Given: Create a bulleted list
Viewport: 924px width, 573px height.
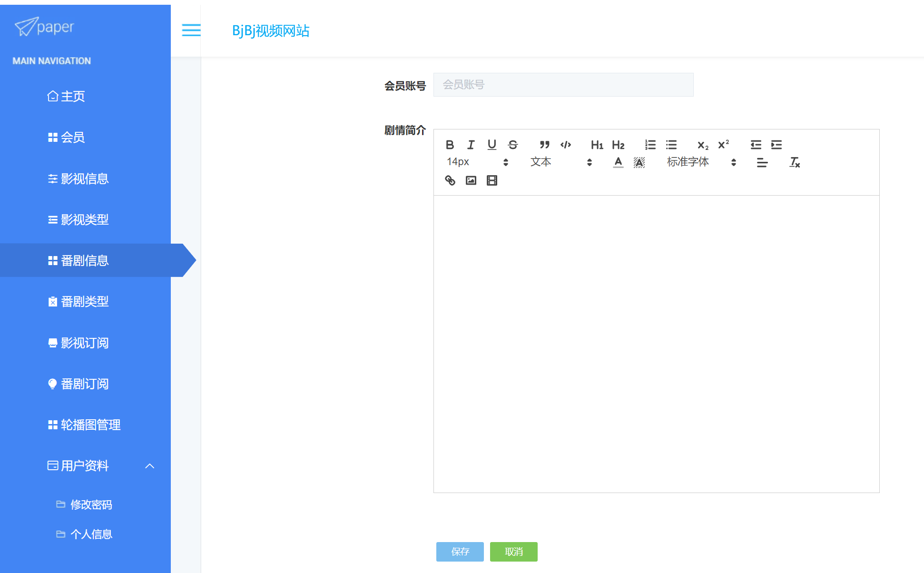Looking at the screenshot, I should tap(671, 145).
